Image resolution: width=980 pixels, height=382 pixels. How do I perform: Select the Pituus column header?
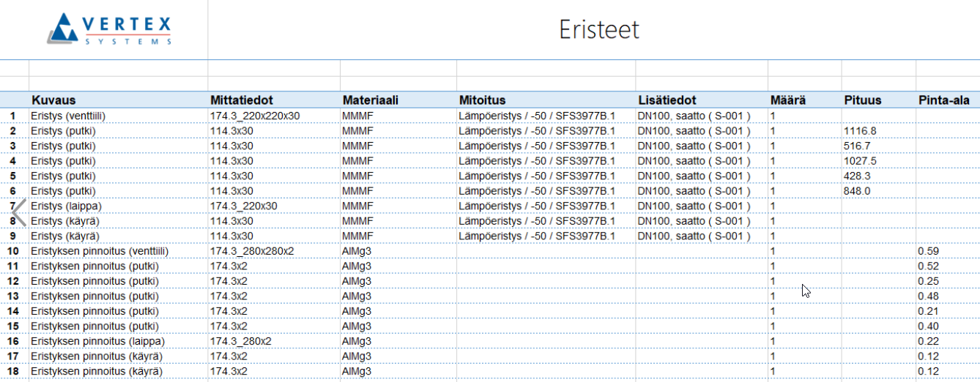click(x=863, y=100)
